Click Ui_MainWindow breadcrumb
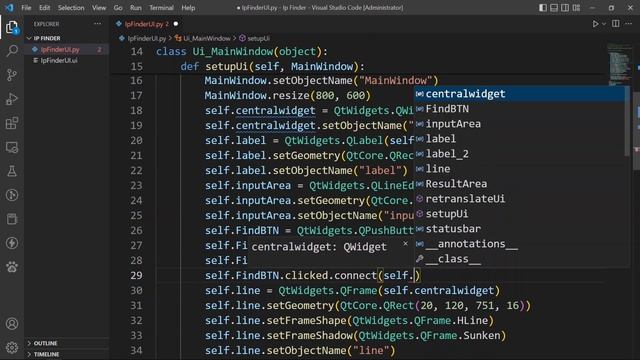640x360 pixels. [207, 38]
